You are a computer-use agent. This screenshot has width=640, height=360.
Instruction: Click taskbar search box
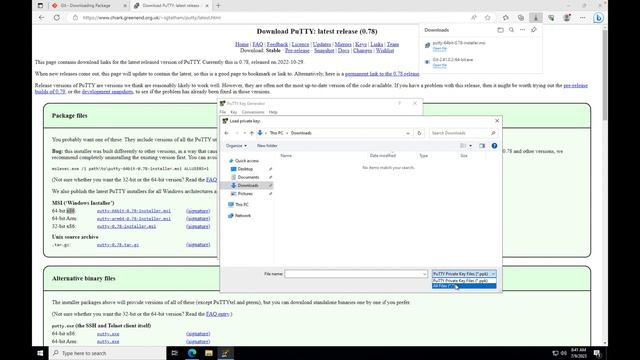[x=107, y=353]
